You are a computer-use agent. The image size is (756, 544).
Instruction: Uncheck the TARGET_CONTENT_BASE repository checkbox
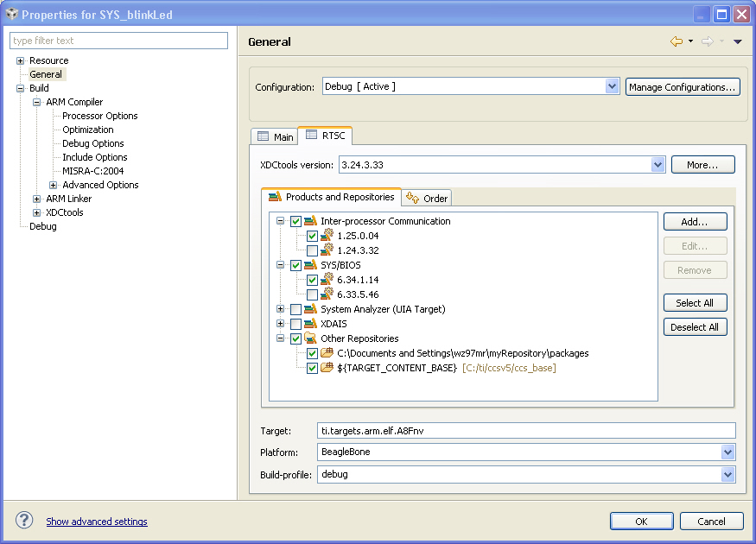coord(312,368)
